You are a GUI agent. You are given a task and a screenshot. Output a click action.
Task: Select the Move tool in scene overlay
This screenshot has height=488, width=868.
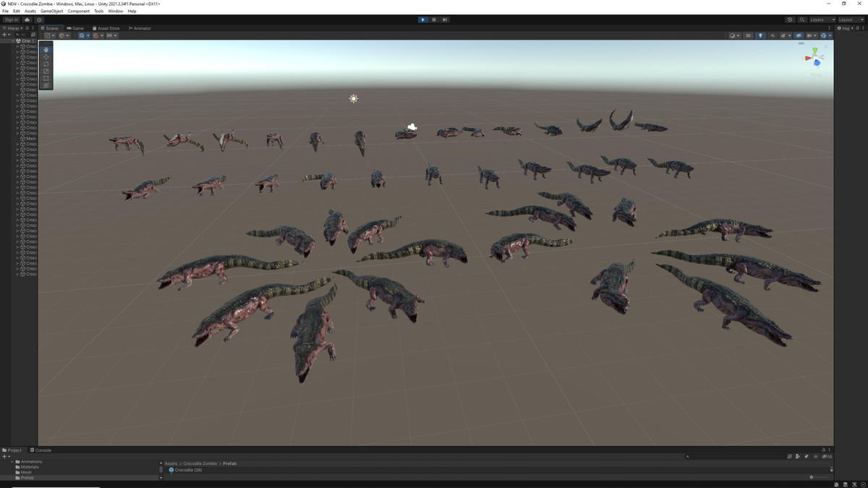coord(46,57)
